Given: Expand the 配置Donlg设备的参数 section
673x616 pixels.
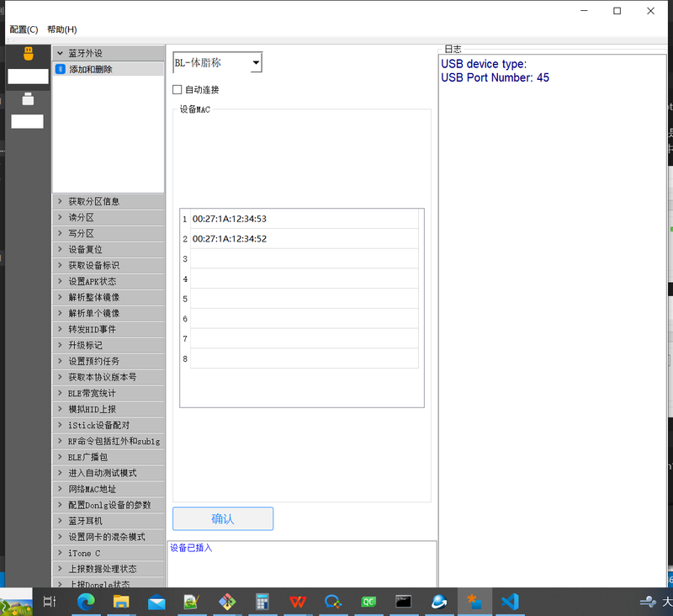Looking at the screenshot, I should click(109, 505).
